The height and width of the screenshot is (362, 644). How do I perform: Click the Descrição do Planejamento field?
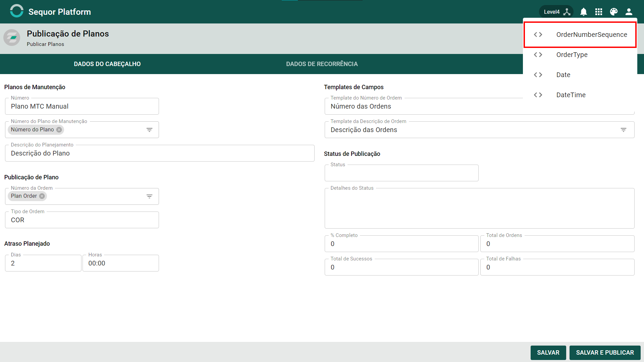click(x=160, y=153)
